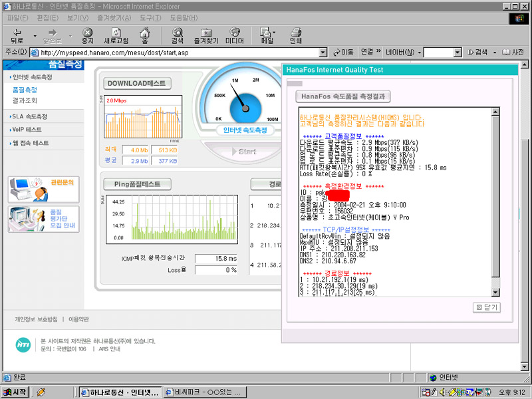
Task: Open the 즐겨찾기(A) menu
Action: pos(114,18)
